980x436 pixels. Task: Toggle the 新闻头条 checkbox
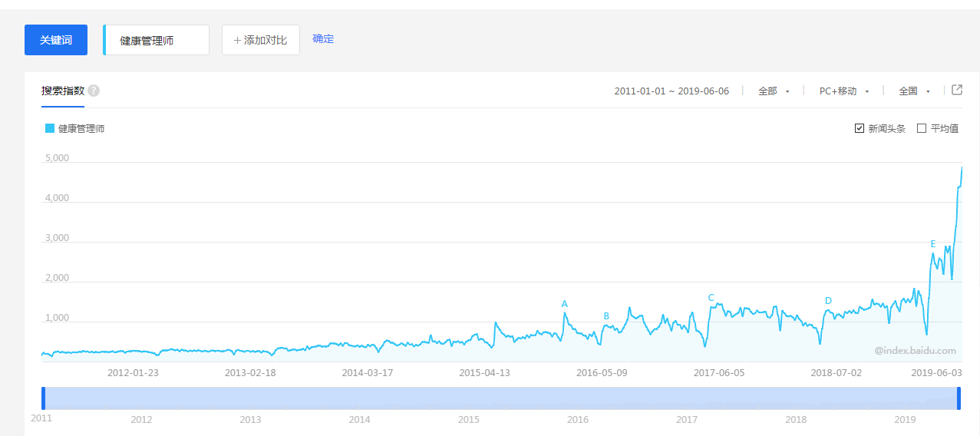tap(860, 128)
